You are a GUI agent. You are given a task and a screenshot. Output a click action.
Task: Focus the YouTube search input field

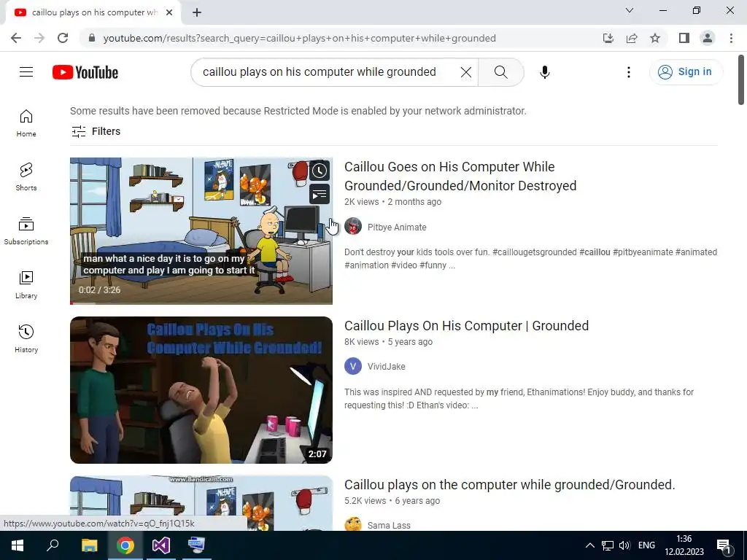click(x=320, y=72)
